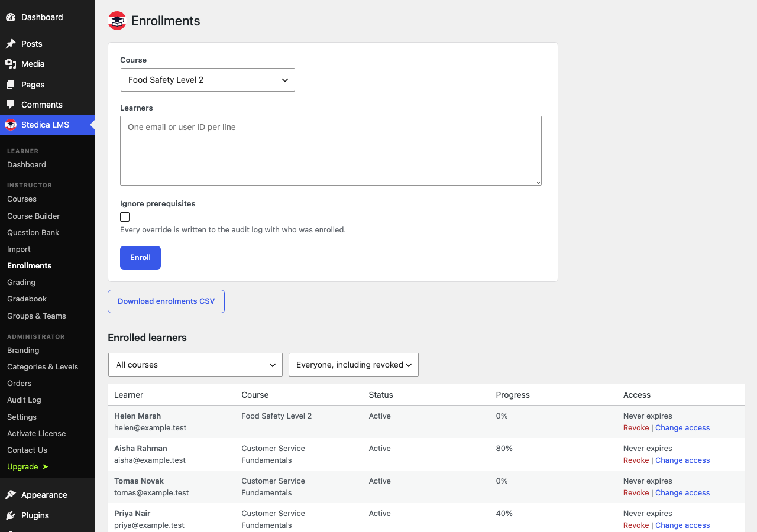This screenshot has height=532, width=757.
Task: Click Download enrolments CSV button
Action: [x=166, y=301]
